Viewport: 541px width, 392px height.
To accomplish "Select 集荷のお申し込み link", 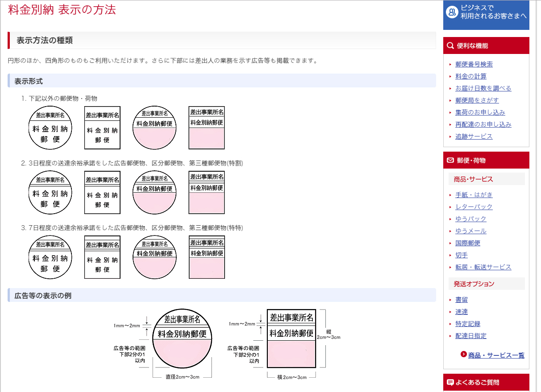I will (480, 112).
